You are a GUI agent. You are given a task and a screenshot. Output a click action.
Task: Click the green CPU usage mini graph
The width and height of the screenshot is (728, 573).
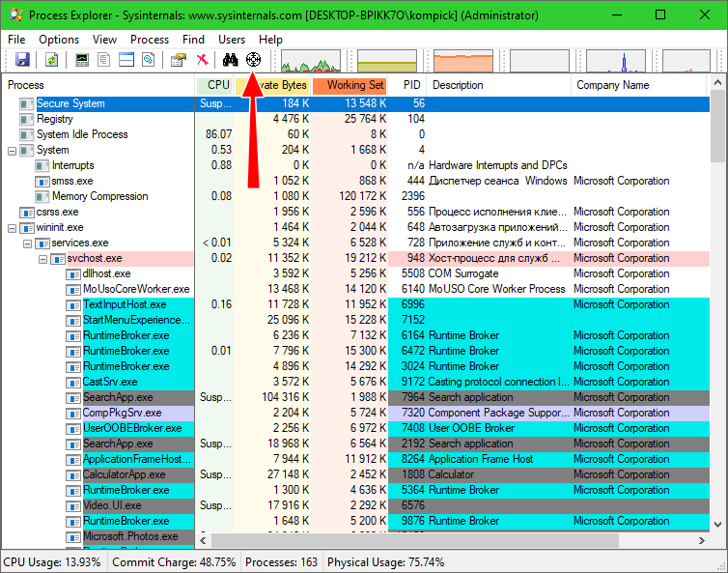point(311,61)
